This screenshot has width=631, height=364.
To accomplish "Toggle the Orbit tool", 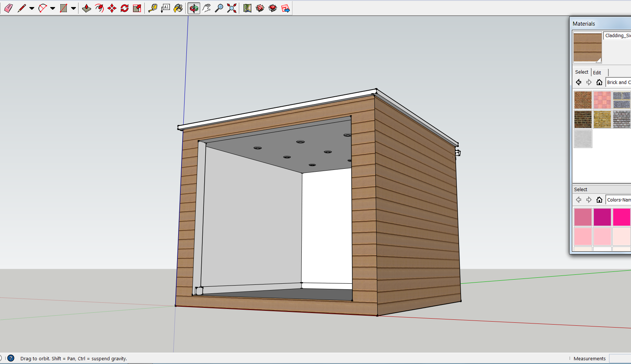I will click(x=193, y=8).
